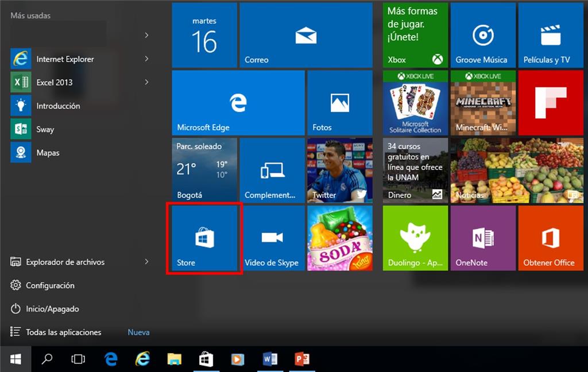Viewport: 588px width, 372px height.
Task: Open taskbar search magnifier
Action: (x=47, y=359)
